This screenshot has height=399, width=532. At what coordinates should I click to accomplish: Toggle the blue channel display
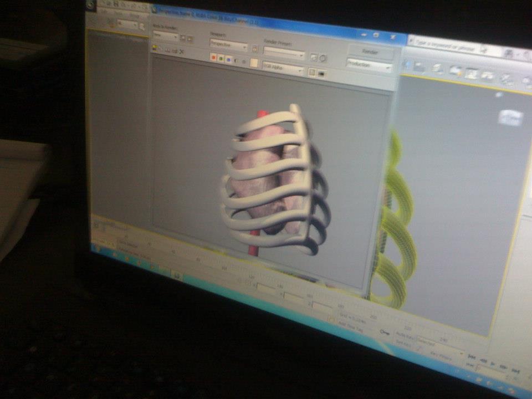pyautogui.click(x=228, y=59)
